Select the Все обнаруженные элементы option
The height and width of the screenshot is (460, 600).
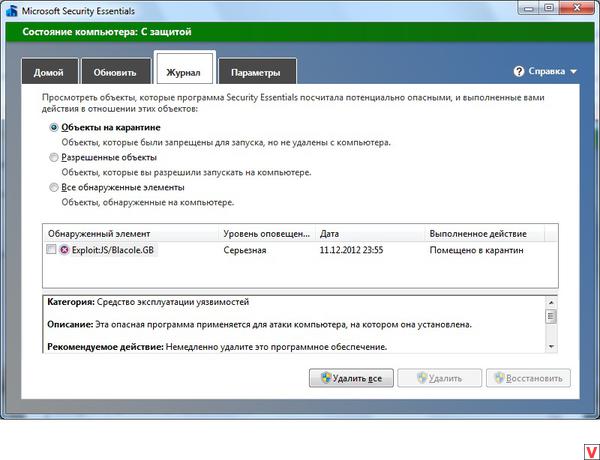(54, 187)
